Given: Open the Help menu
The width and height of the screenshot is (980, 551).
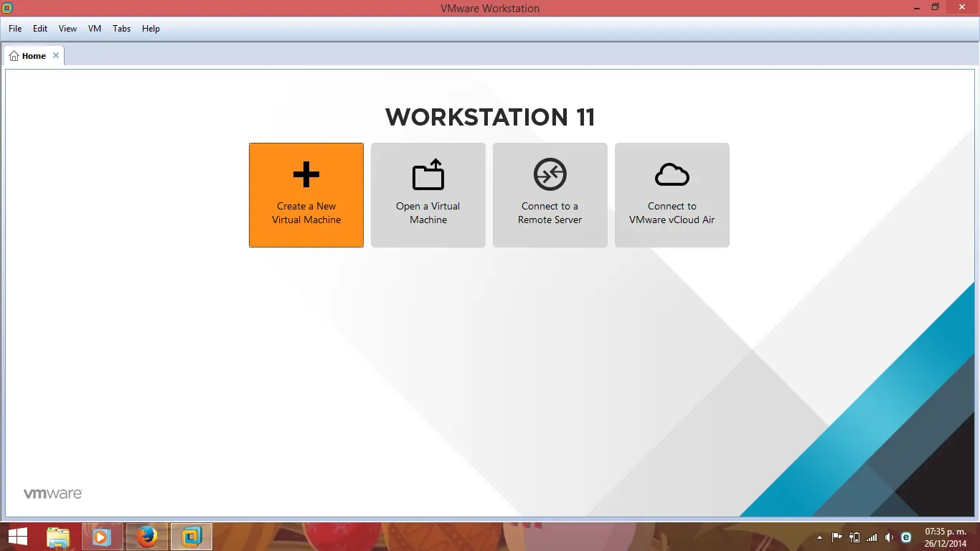Looking at the screenshot, I should click(151, 29).
